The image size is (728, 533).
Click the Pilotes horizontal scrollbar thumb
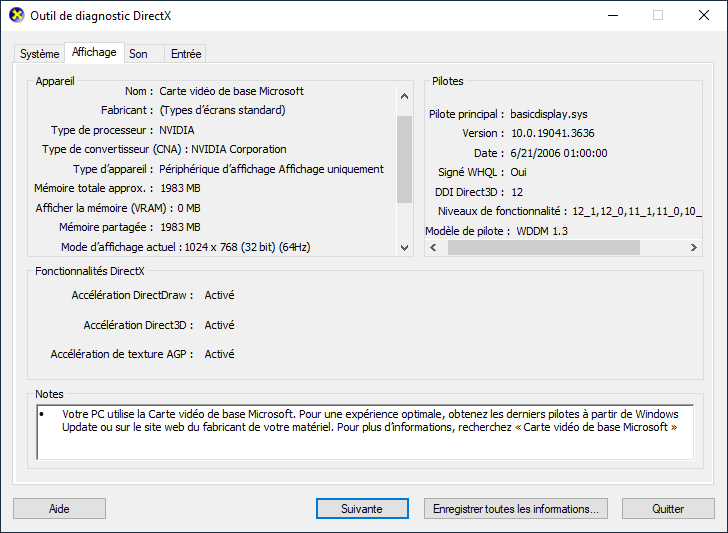pyautogui.click(x=544, y=247)
